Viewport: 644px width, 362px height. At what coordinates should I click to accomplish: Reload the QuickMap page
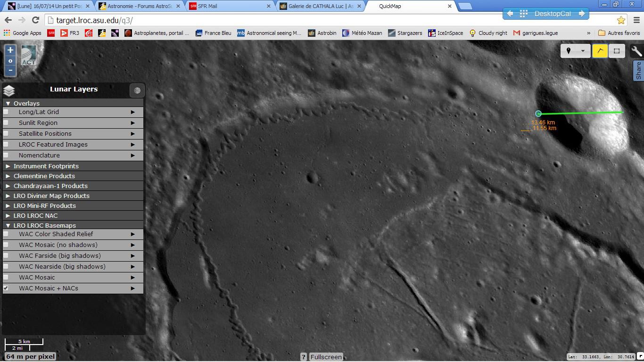click(x=35, y=20)
